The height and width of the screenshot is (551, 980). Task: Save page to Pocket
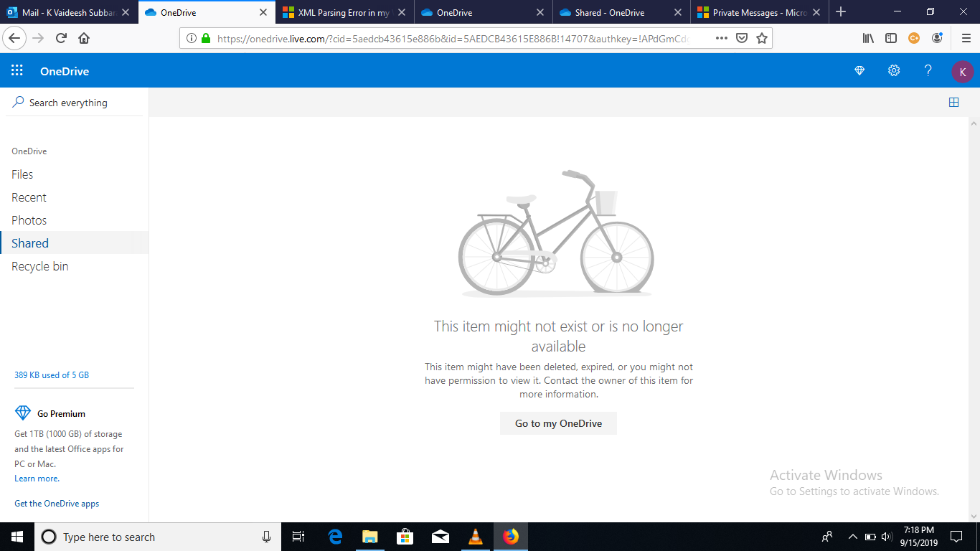pyautogui.click(x=743, y=38)
